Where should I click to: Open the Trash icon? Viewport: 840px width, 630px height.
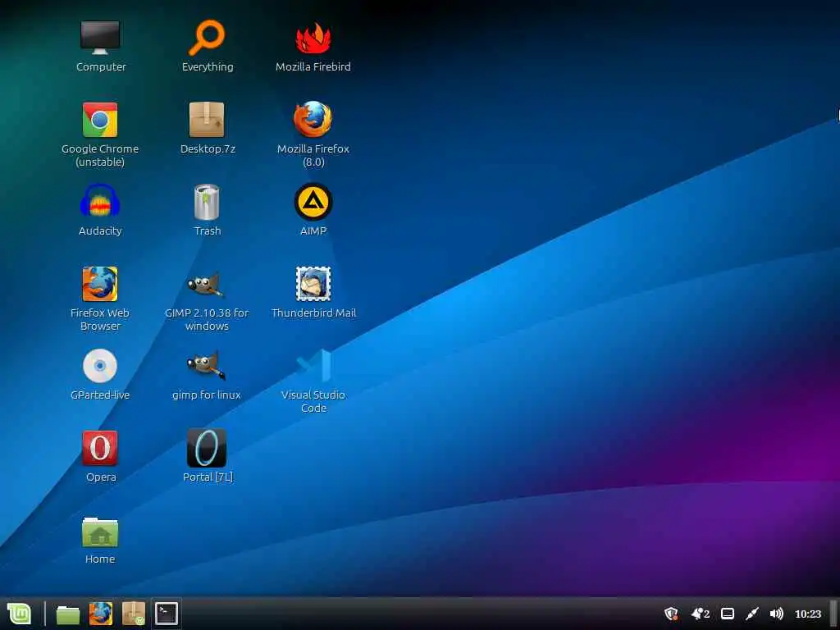[x=207, y=202]
